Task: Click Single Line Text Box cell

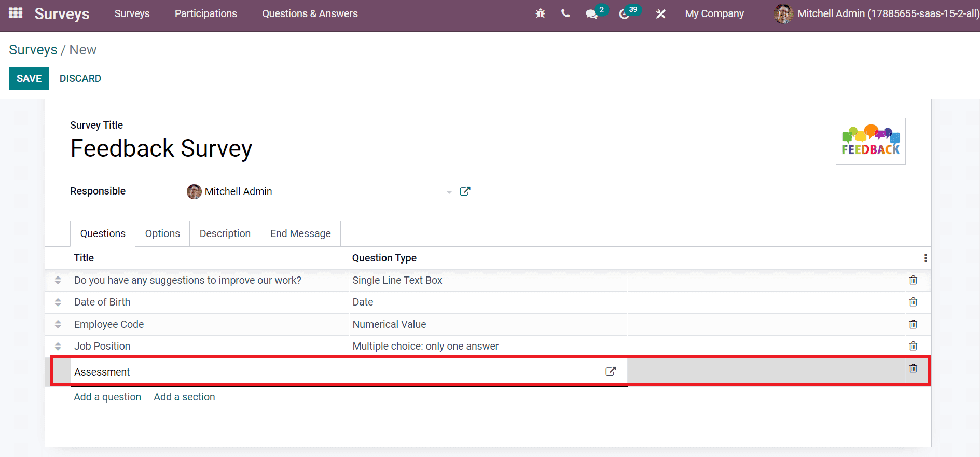Action: click(x=397, y=280)
